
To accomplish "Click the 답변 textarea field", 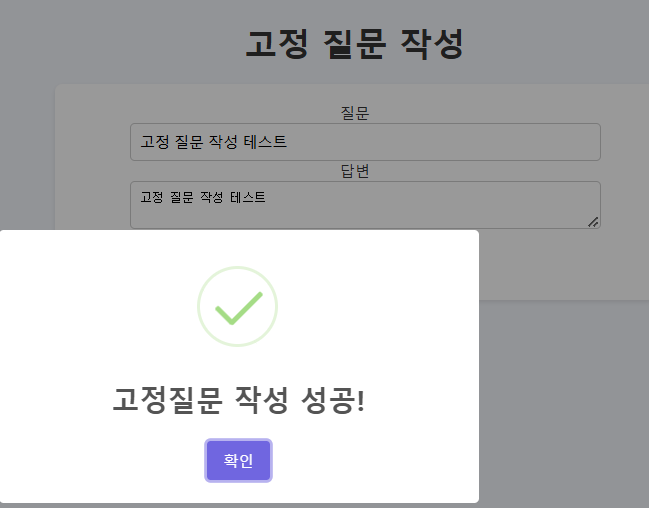I will click(x=365, y=205).
